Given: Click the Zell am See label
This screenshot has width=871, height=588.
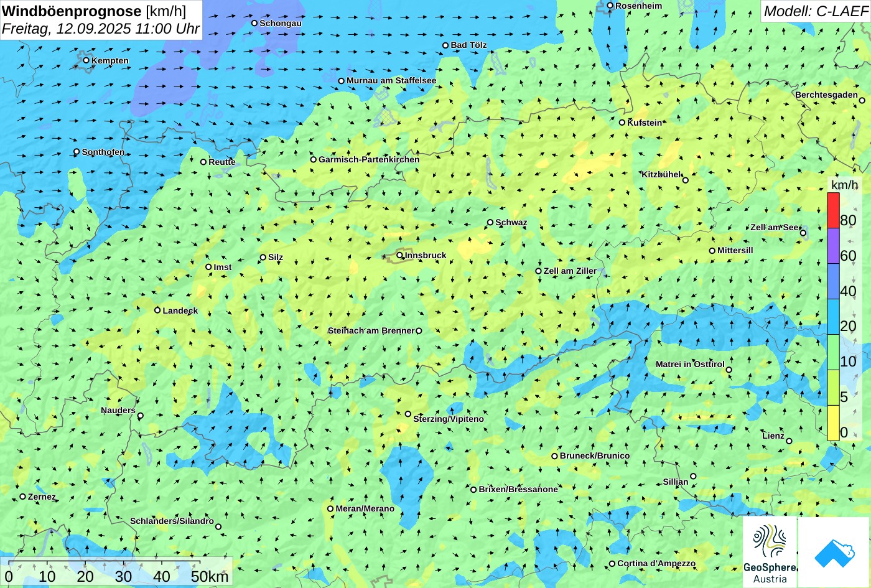Looking at the screenshot, I should 775,227.
